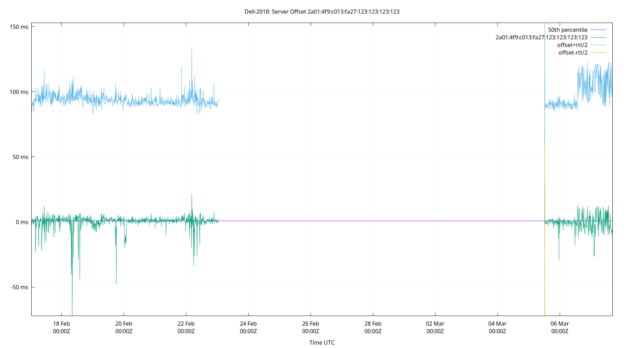The height and width of the screenshot is (348, 644).
Task: Select the 20 Feb tick label
Action: pos(124,324)
